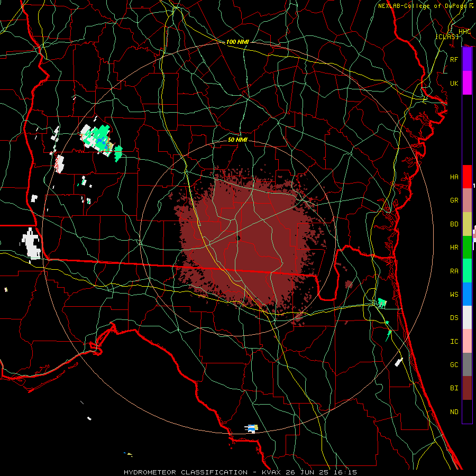Click the BI legend label
Viewport: 476px width, 476px height.
[x=454, y=388]
